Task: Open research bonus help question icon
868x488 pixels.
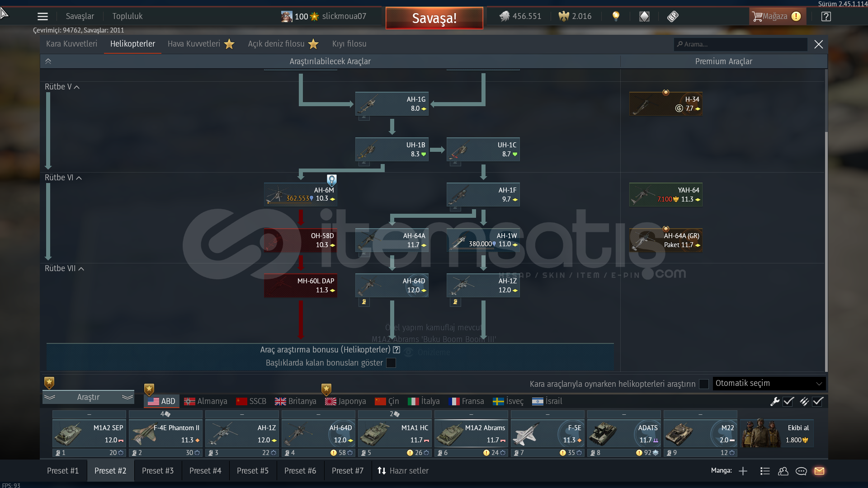Action: 396,350
